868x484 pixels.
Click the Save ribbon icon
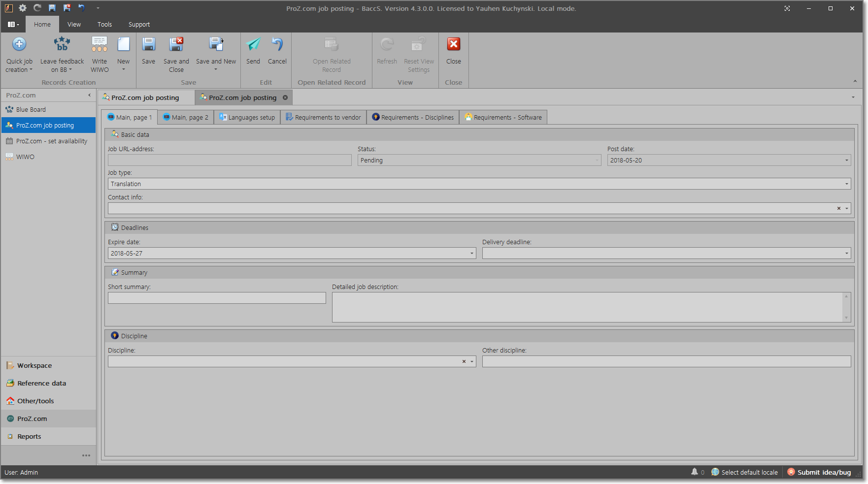[x=149, y=44]
